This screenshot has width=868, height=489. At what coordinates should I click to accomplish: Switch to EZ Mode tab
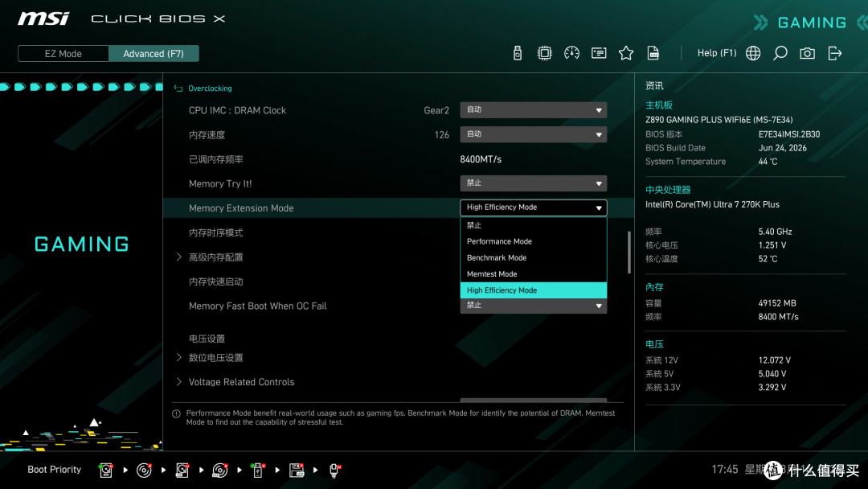pos(63,54)
